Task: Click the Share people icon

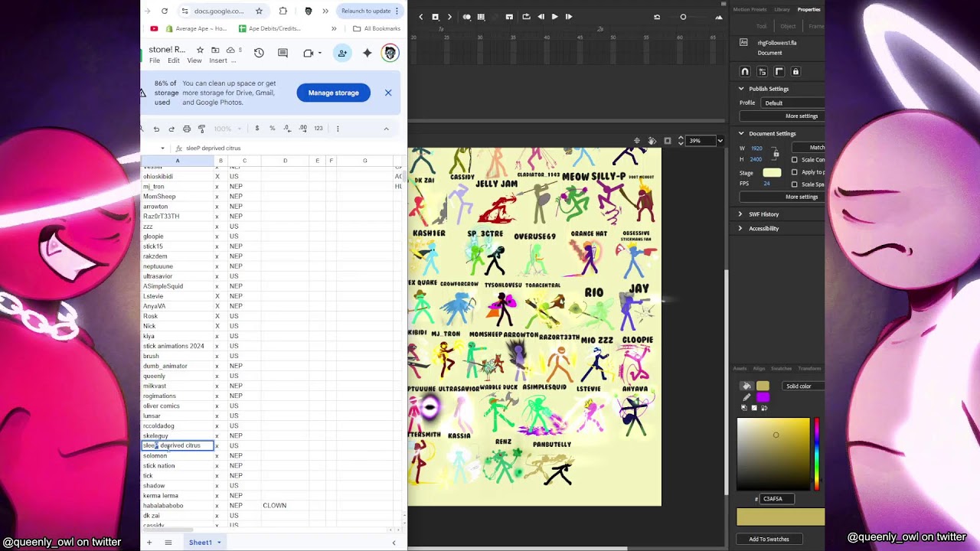Action: click(342, 53)
